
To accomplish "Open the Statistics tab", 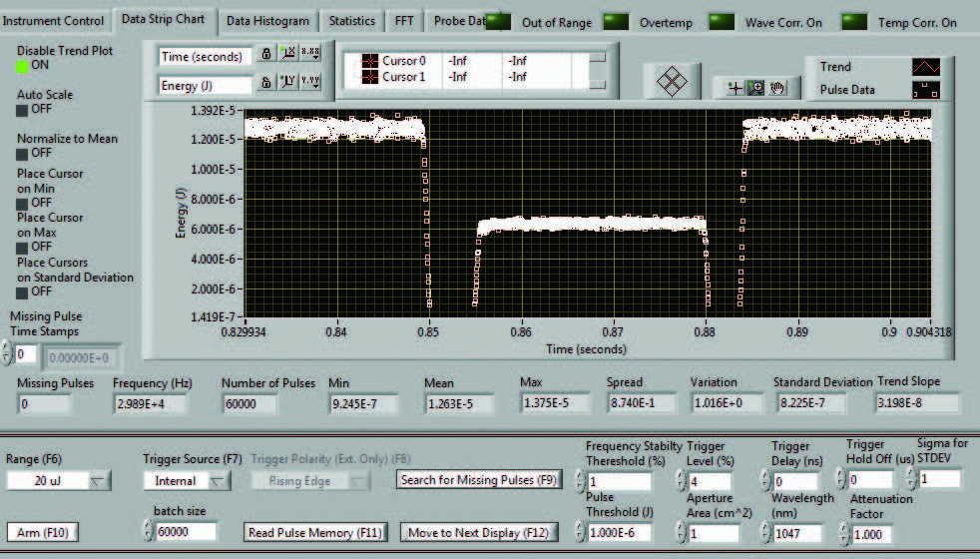I will click(x=351, y=21).
